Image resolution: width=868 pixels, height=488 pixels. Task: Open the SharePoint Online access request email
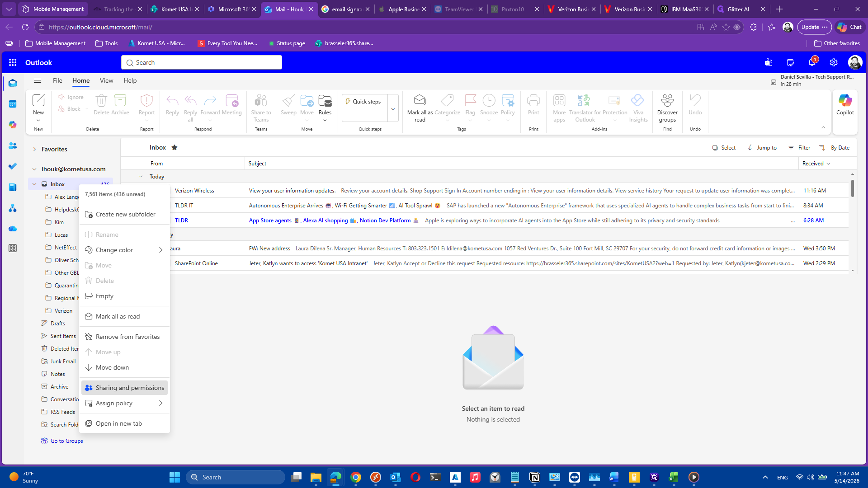coord(484,263)
